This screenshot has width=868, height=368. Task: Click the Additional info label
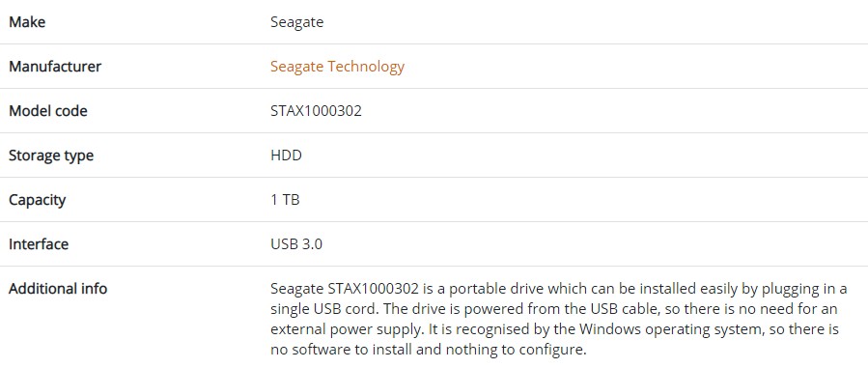click(x=58, y=288)
